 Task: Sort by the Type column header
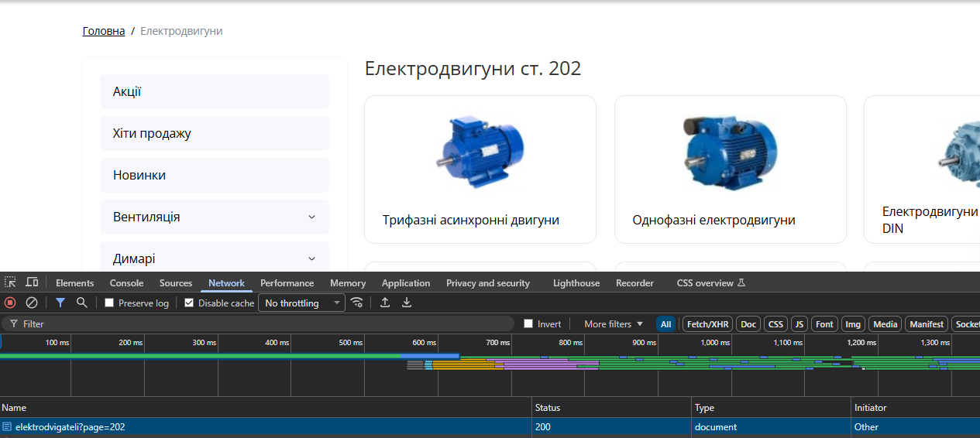click(x=771, y=408)
